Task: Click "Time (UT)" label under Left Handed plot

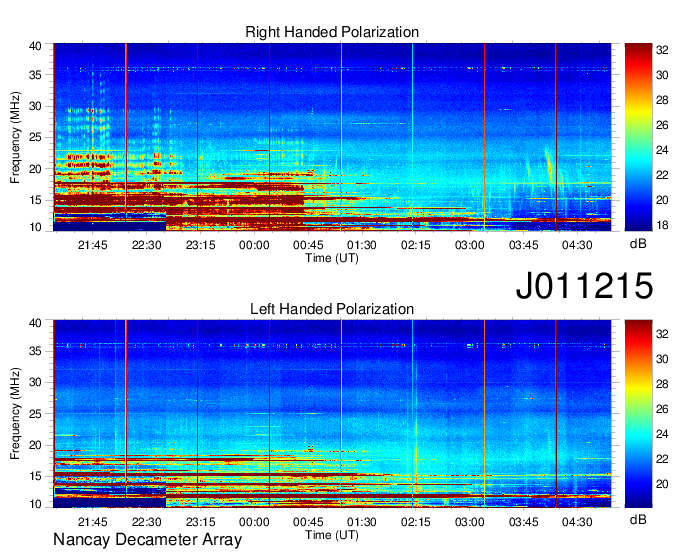Action: click(x=332, y=535)
